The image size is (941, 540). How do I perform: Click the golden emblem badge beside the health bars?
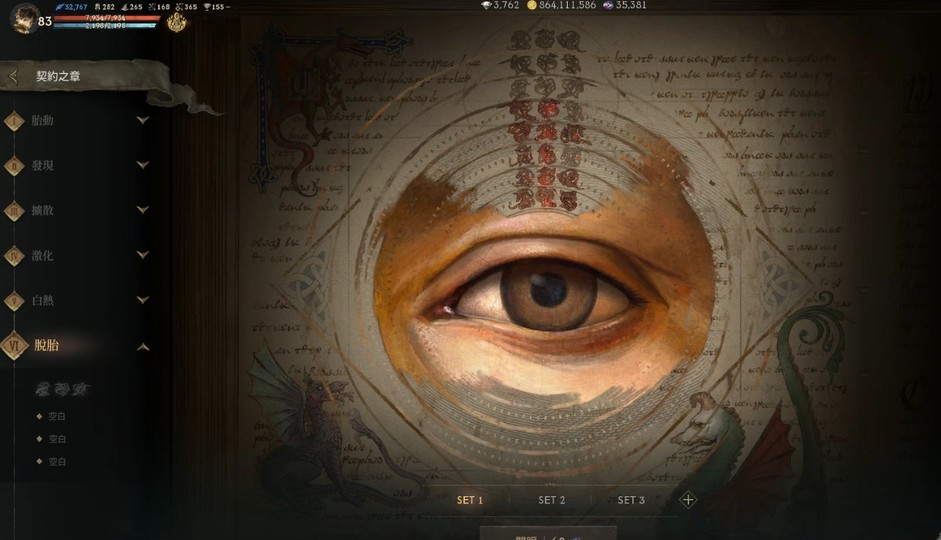(176, 22)
